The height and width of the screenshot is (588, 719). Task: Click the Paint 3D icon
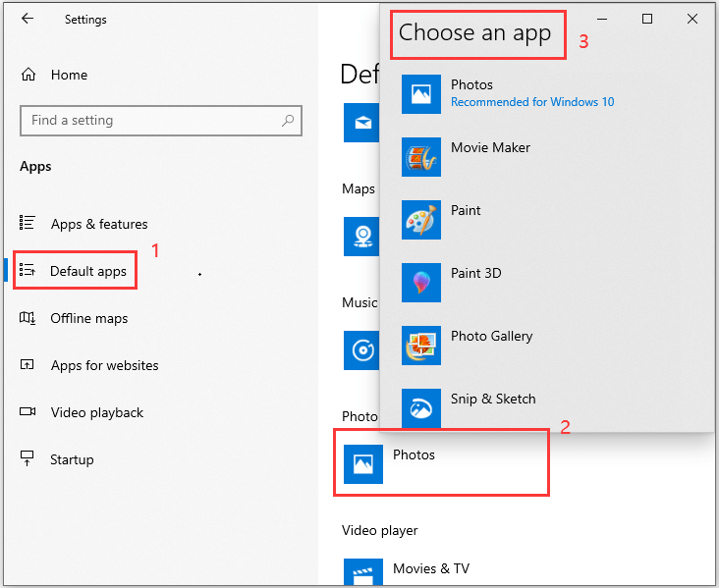point(421,283)
